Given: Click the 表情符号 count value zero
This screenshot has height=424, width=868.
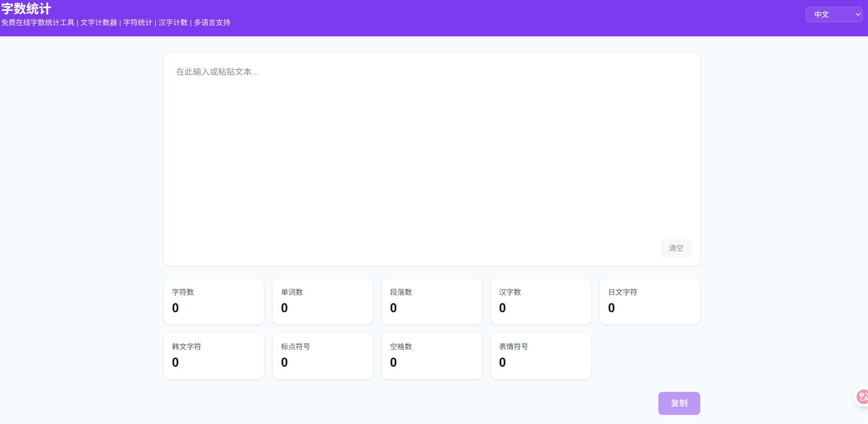Looking at the screenshot, I should pyautogui.click(x=502, y=363).
